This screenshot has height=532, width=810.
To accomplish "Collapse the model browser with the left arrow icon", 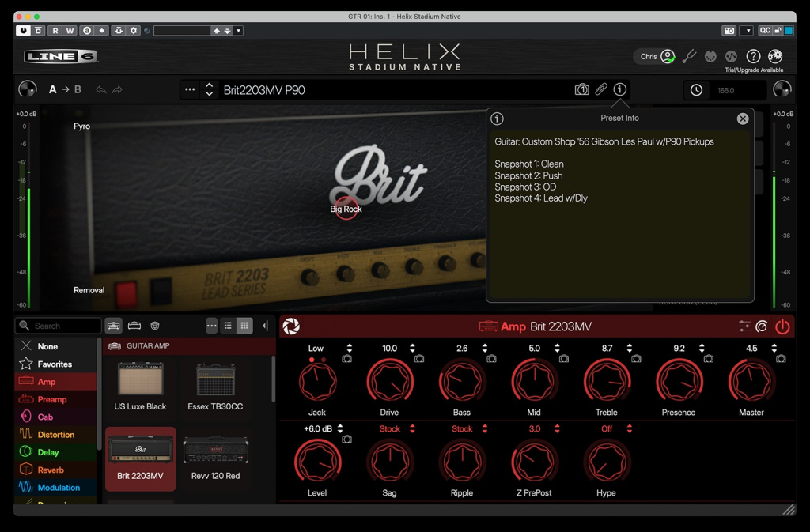I will (265, 326).
